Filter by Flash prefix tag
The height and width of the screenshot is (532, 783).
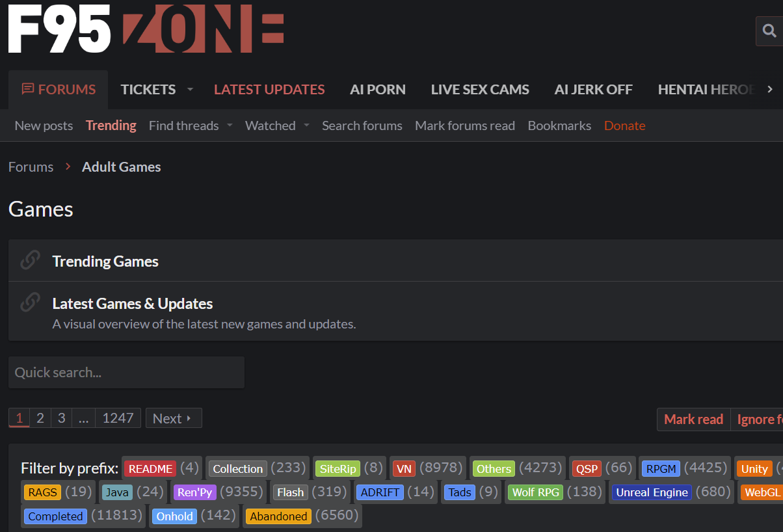(290, 492)
